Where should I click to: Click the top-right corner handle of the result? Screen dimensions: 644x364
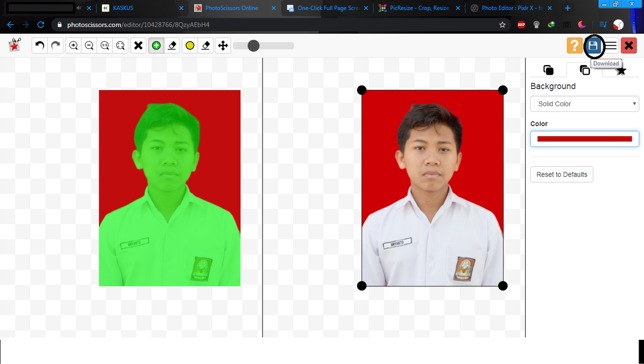503,90
